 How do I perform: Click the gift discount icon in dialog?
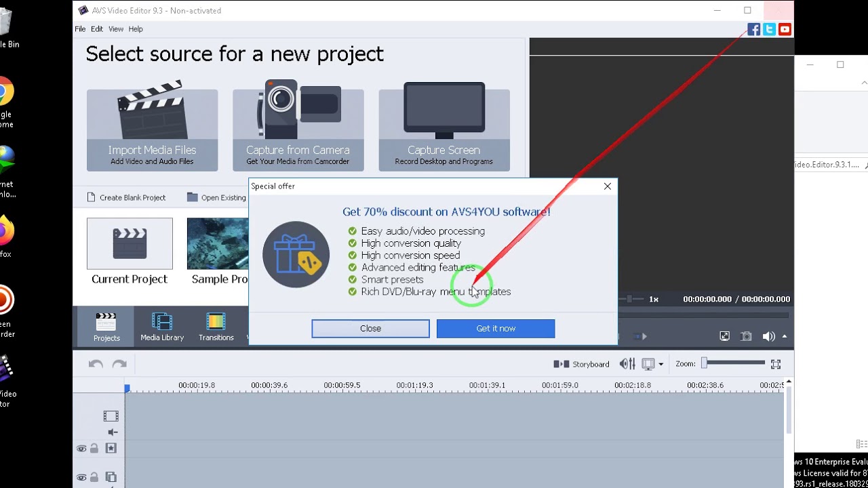(x=296, y=255)
